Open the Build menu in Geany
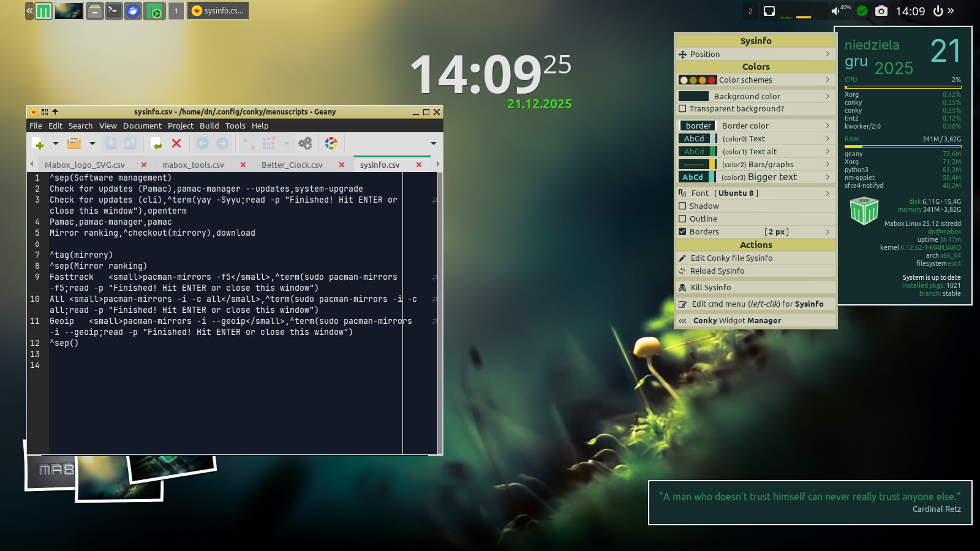Viewport: 980px width, 551px height. [209, 126]
